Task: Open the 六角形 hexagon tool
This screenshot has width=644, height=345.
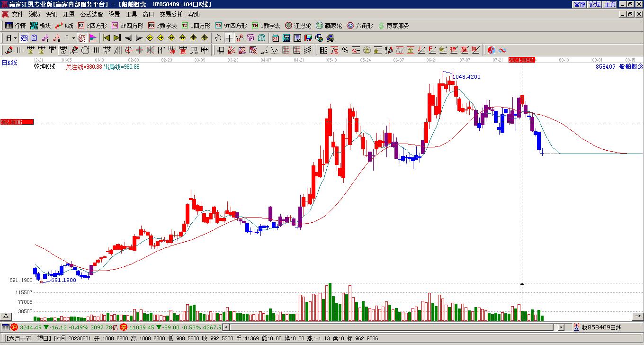Action: pos(360,26)
